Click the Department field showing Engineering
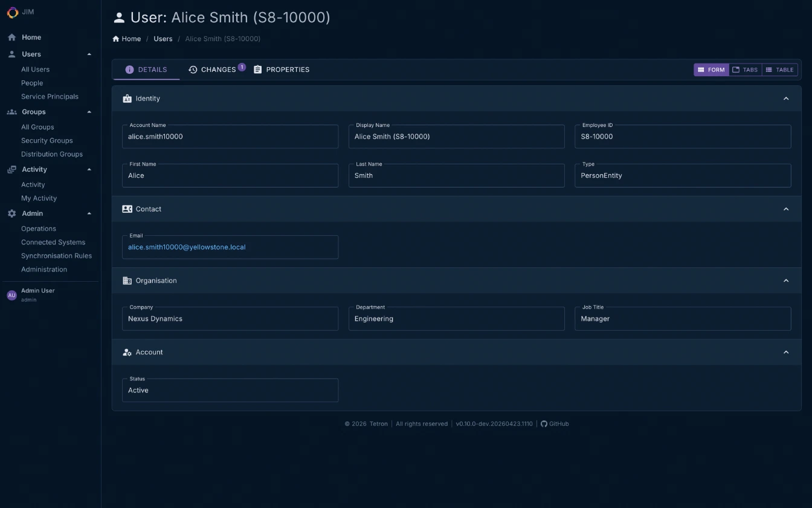This screenshot has height=508, width=812. (456, 319)
